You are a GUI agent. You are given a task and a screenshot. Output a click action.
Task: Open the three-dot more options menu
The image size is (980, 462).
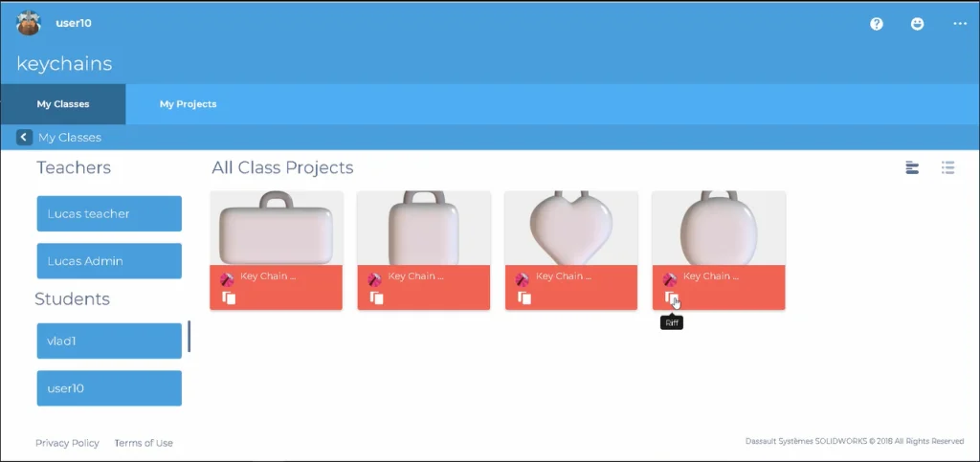[x=960, y=24]
